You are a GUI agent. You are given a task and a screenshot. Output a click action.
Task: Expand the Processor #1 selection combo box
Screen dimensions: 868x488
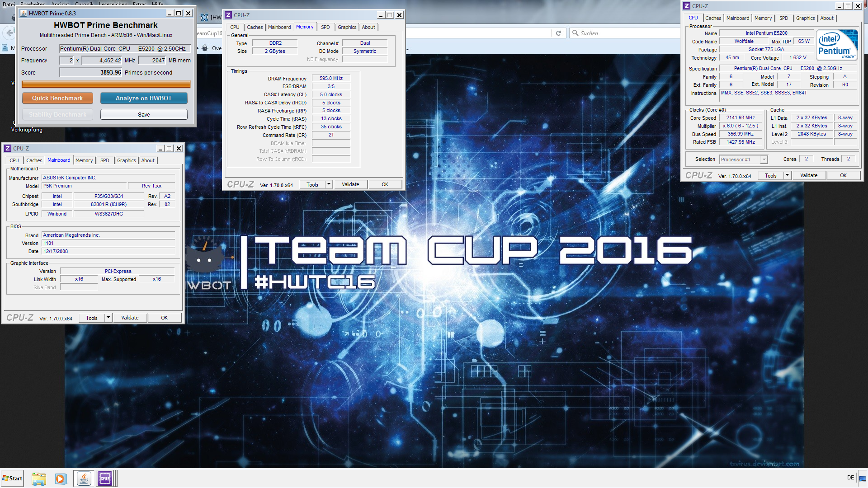[764, 160]
